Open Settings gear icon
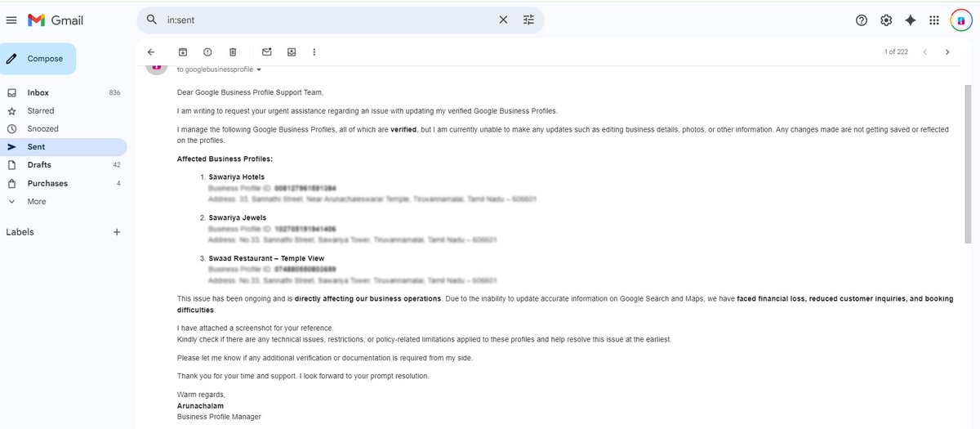This screenshot has width=980, height=429. (x=886, y=20)
